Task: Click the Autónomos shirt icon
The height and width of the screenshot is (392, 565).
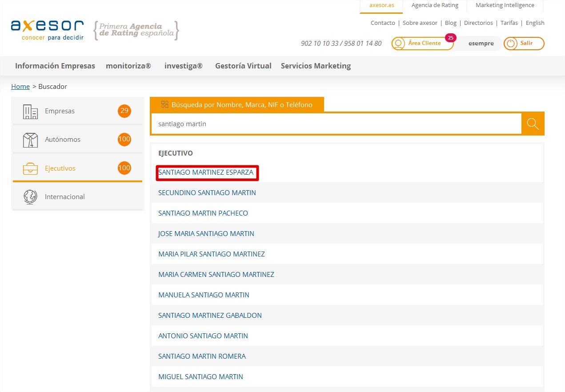Action: (x=30, y=140)
